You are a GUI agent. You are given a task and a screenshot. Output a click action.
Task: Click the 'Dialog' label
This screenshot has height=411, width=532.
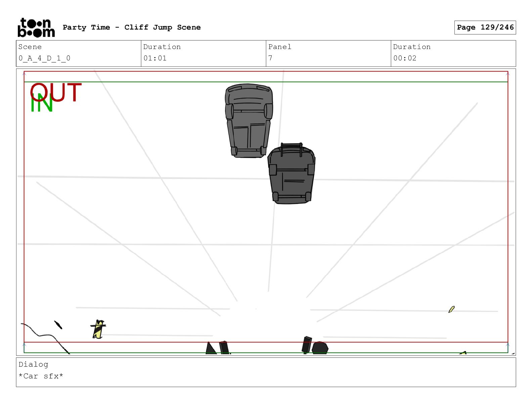[x=33, y=364]
